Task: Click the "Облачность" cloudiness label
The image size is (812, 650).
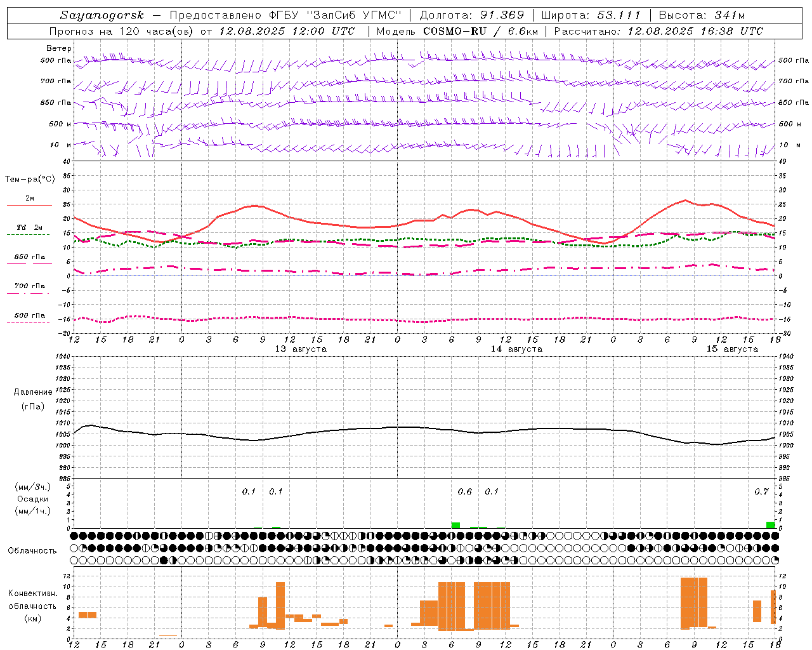Action: point(32,551)
